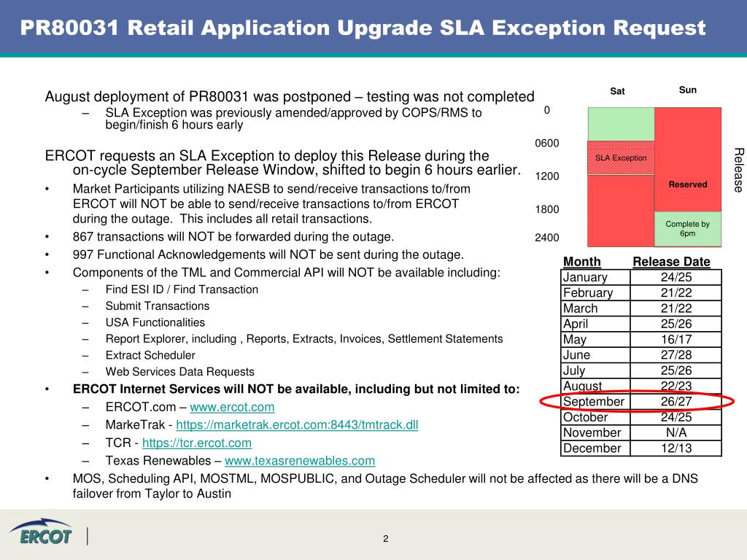Select June release date 27/28
Screen dimensions: 747x560
tap(676, 355)
